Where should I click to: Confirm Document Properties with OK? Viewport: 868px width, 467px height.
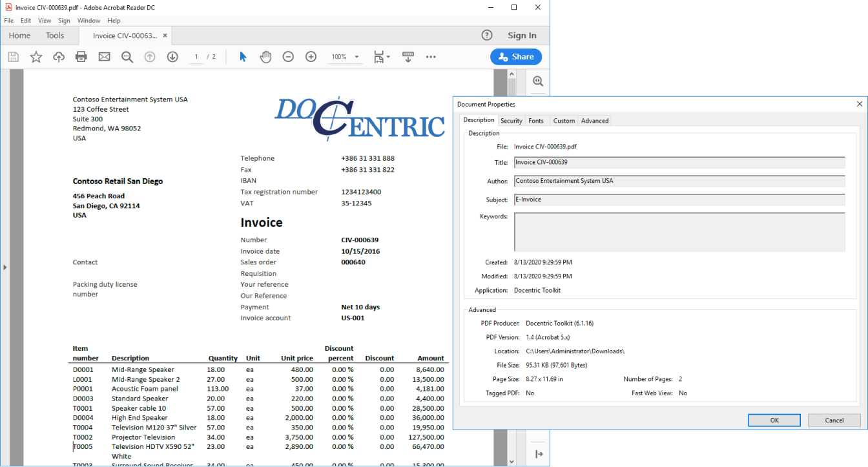774,420
